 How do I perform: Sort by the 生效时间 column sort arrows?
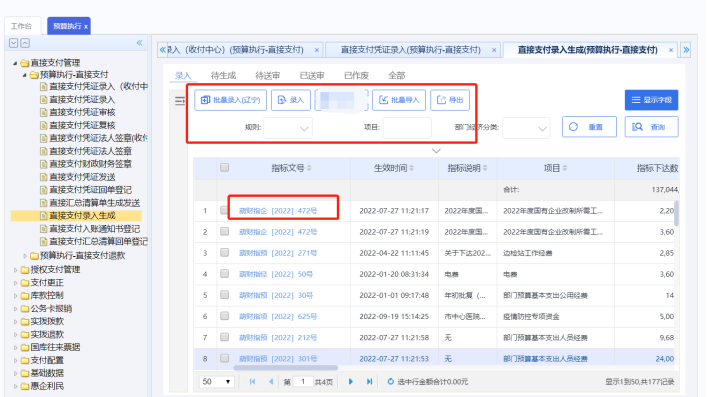(x=411, y=168)
